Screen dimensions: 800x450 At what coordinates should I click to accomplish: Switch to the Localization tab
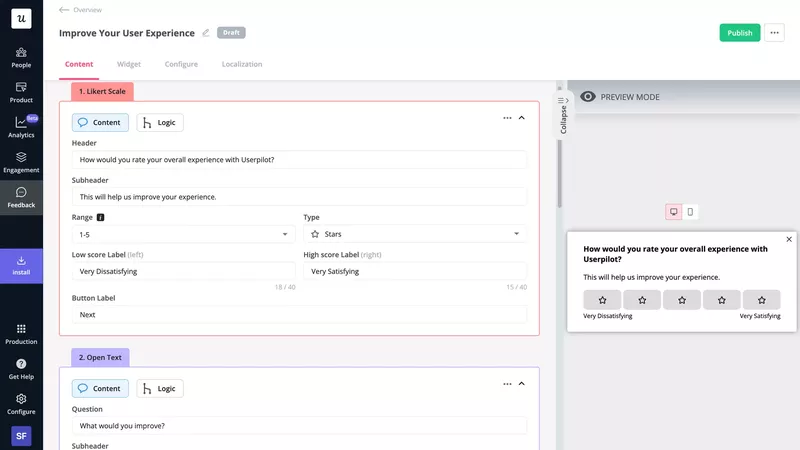coord(242,64)
